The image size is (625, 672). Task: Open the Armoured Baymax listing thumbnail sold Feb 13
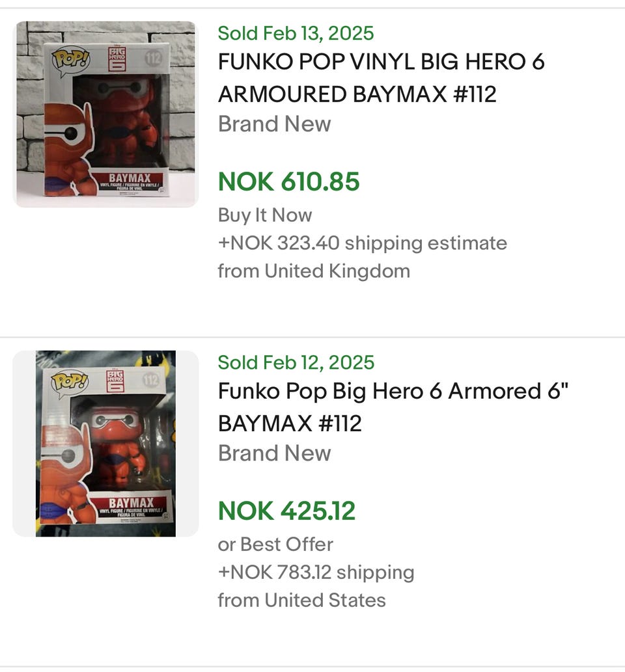tap(105, 114)
